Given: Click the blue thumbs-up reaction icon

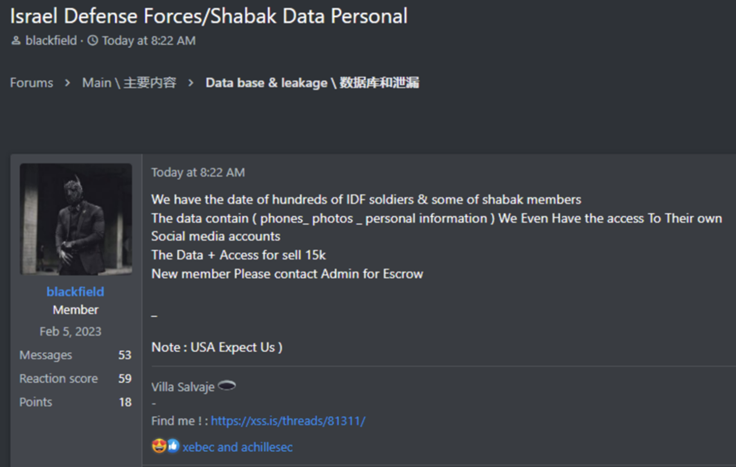Looking at the screenshot, I should pos(172,446).
